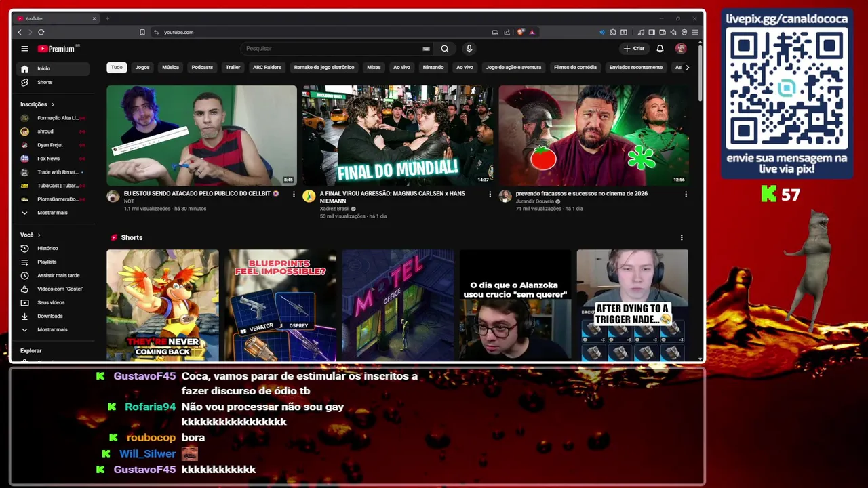Select the Filmes de comédia chip
Screen dimensions: 868x488
[575, 67]
